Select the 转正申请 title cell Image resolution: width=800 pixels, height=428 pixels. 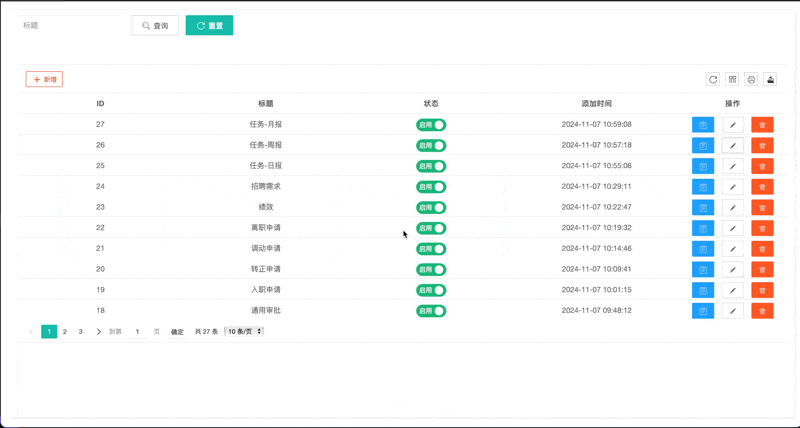point(266,269)
